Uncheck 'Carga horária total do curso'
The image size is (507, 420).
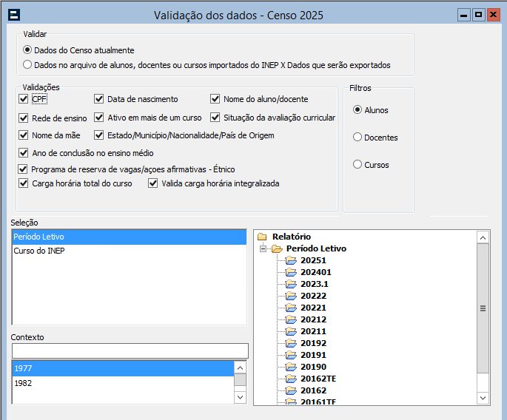coord(23,183)
